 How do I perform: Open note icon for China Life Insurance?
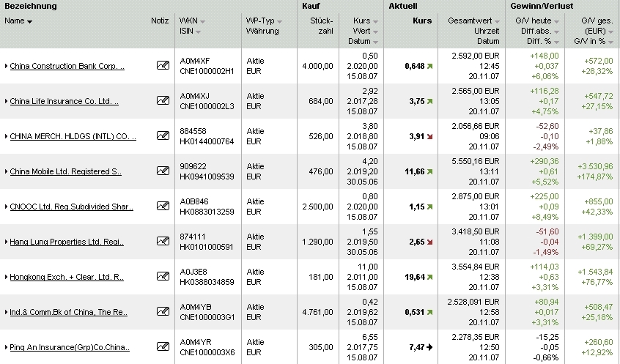163,101
